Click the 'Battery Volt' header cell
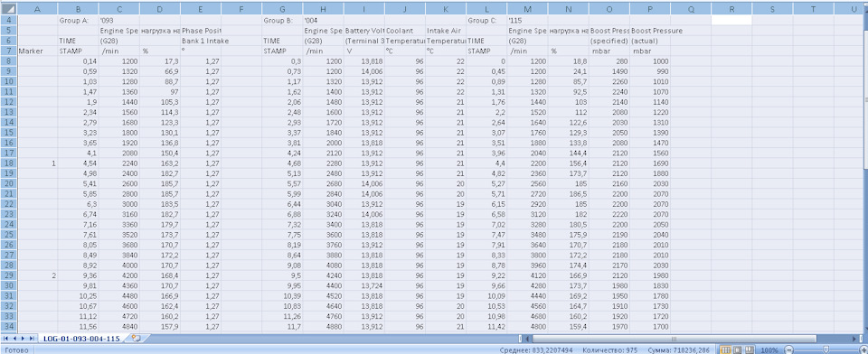 [x=364, y=31]
